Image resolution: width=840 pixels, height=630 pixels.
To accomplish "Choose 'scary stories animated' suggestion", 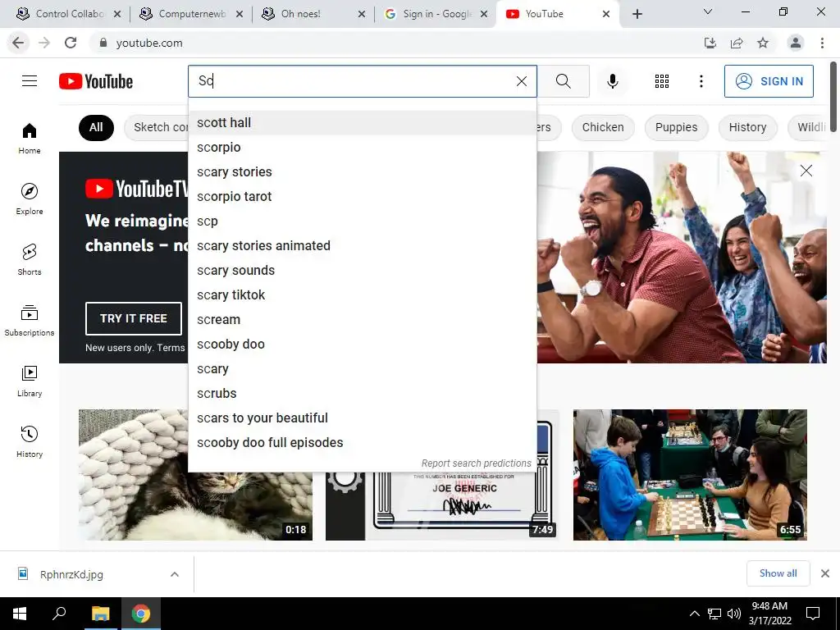I will click(x=362, y=246).
